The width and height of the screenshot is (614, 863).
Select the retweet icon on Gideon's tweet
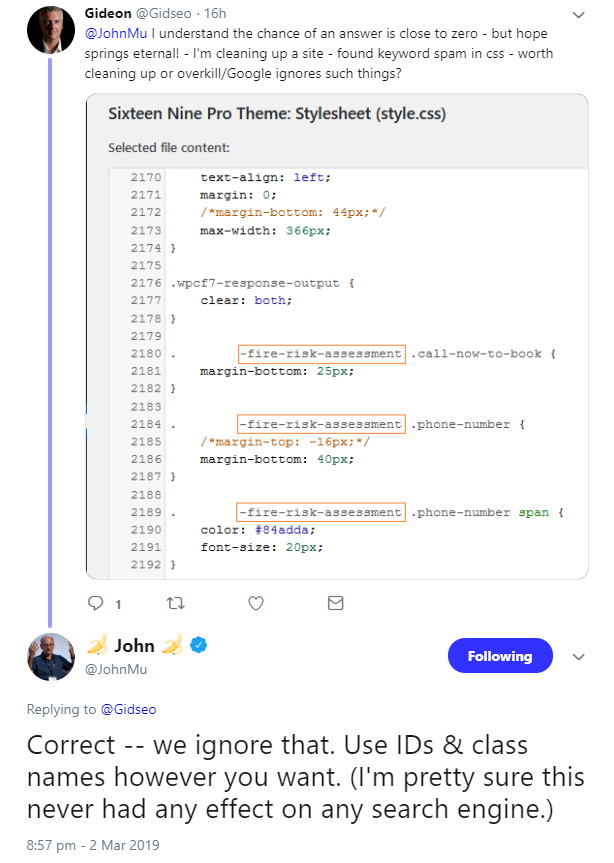(176, 603)
